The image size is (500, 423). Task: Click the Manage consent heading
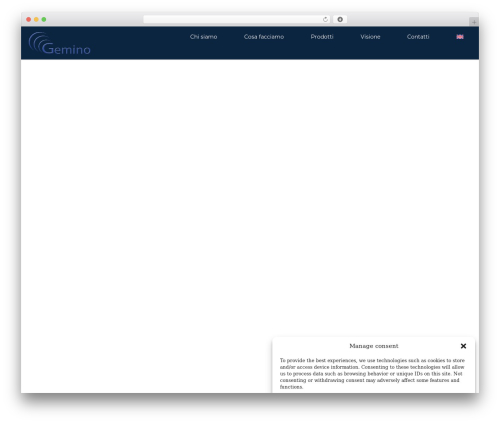tap(374, 346)
